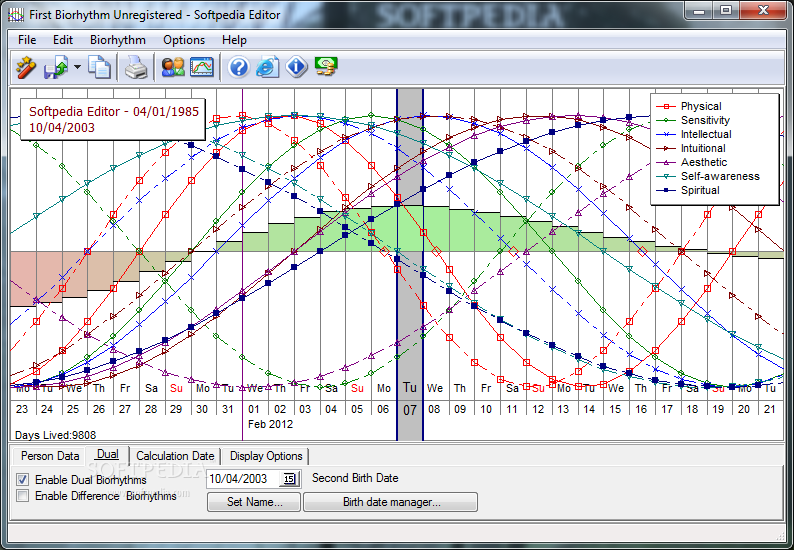
Task: Click the blue info about icon
Action: pyautogui.click(x=296, y=67)
